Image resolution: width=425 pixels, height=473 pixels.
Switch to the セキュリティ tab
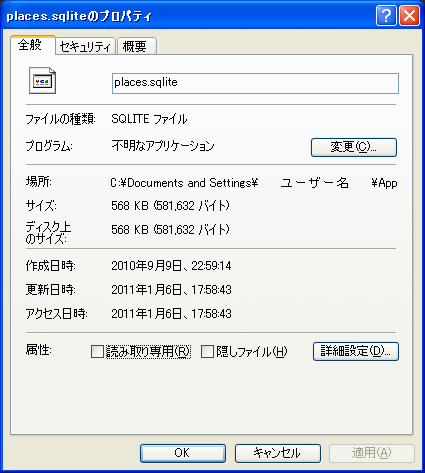(x=85, y=46)
